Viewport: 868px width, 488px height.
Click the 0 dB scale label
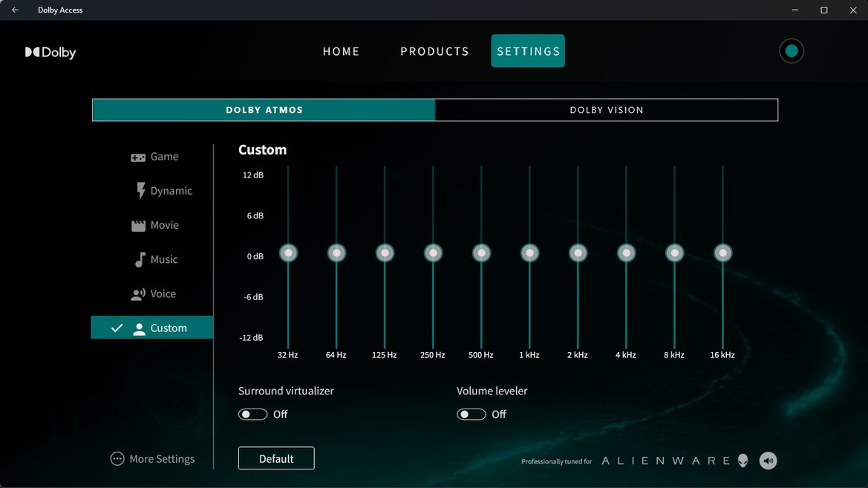tap(255, 256)
